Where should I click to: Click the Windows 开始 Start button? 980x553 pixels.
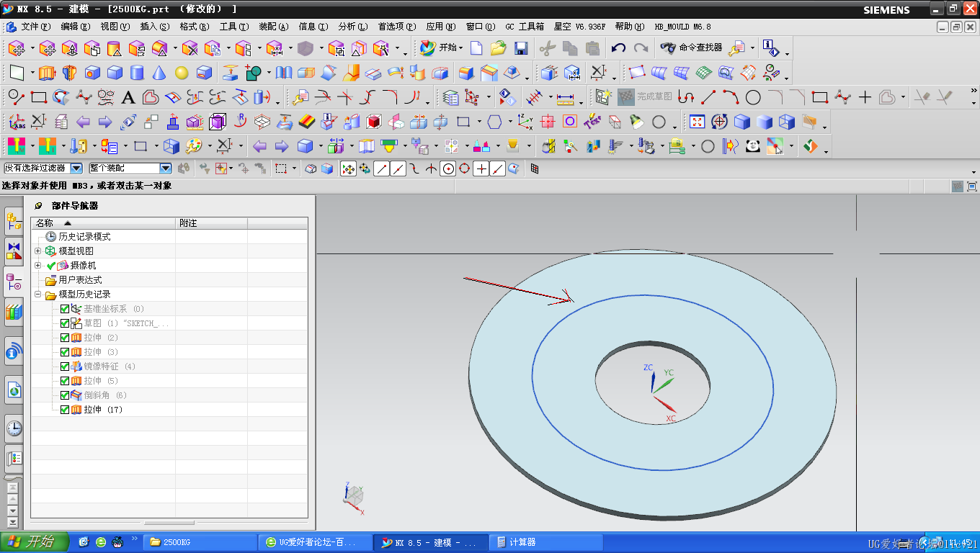pyautogui.click(x=35, y=542)
